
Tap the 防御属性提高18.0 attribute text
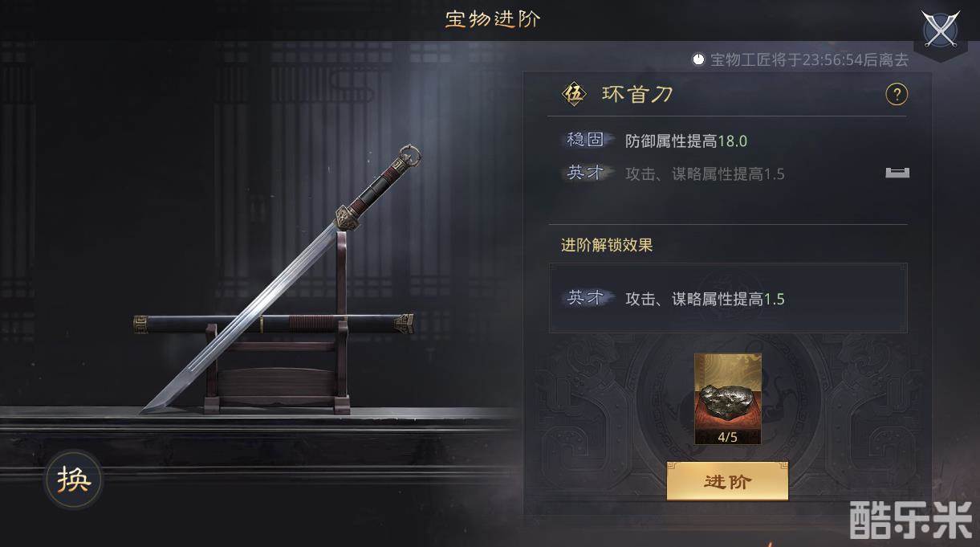pos(686,141)
